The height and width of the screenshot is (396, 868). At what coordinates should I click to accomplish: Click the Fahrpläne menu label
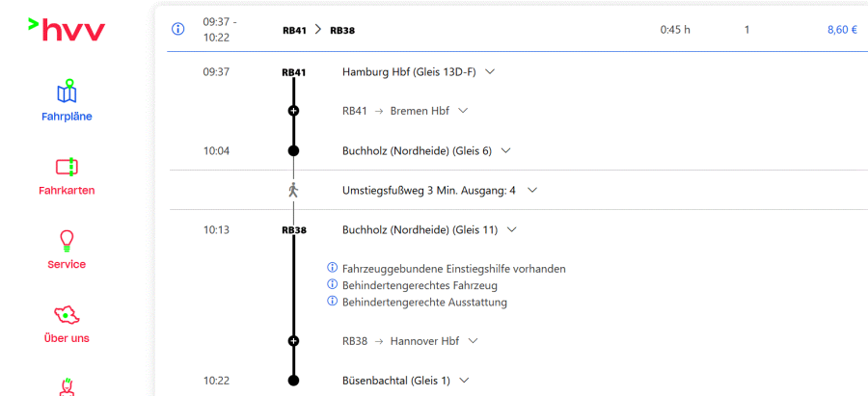pyautogui.click(x=67, y=117)
